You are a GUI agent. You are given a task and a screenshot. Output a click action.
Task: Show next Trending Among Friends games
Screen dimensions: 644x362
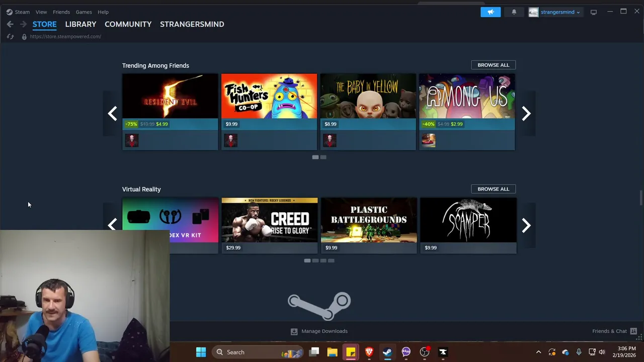526,113
